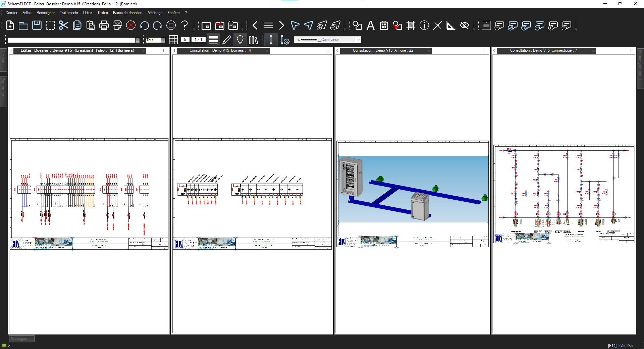Export to PDF with the PDF printer icon

pos(117,26)
